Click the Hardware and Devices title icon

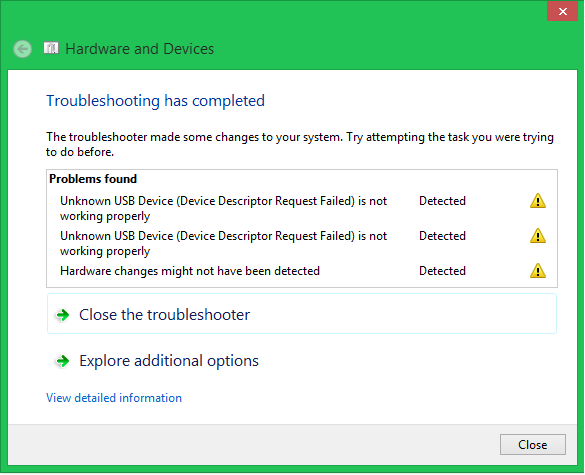coord(51,48)
